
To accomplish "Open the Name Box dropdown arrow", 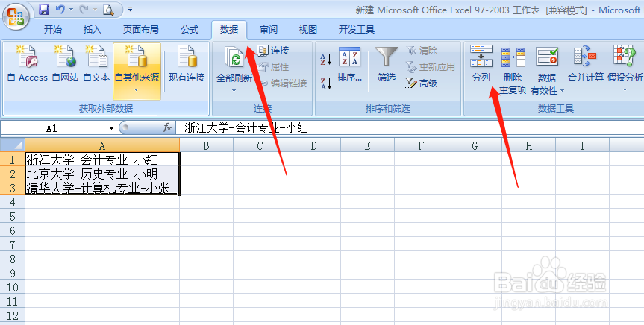I will coord(111,128).
